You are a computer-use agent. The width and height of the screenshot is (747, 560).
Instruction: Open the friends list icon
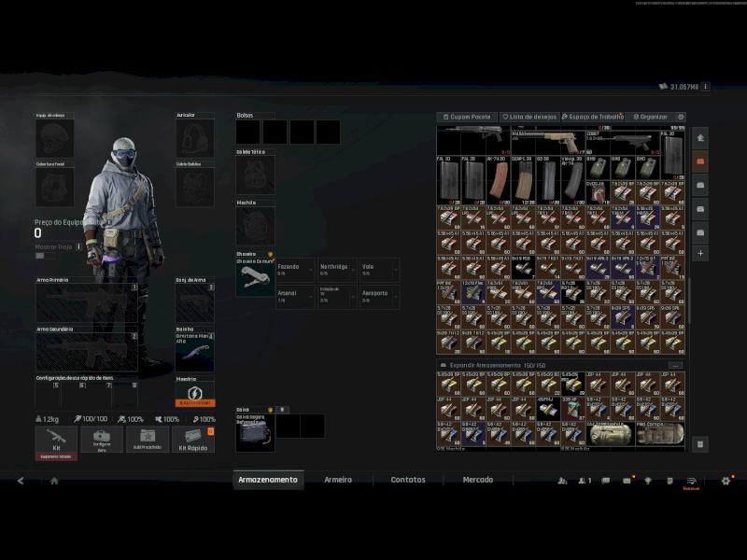[x=562, y=481]
